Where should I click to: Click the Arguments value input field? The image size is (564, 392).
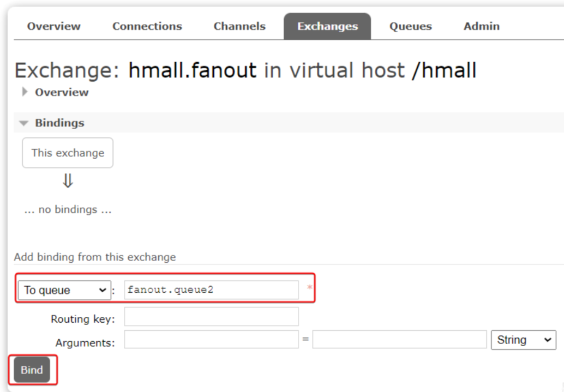399,340
